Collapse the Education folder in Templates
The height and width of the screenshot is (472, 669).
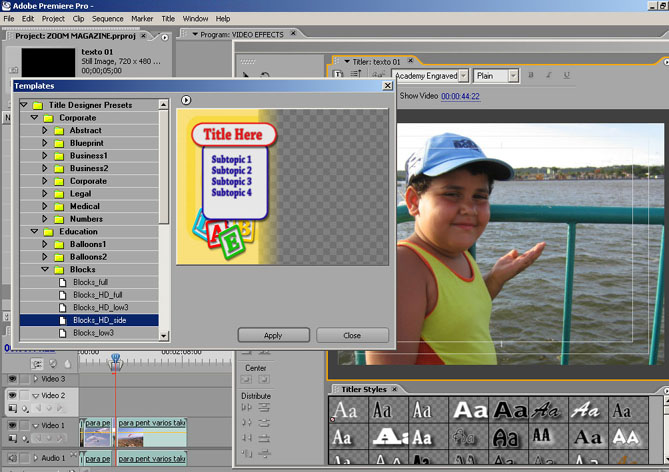coord(34,231)
